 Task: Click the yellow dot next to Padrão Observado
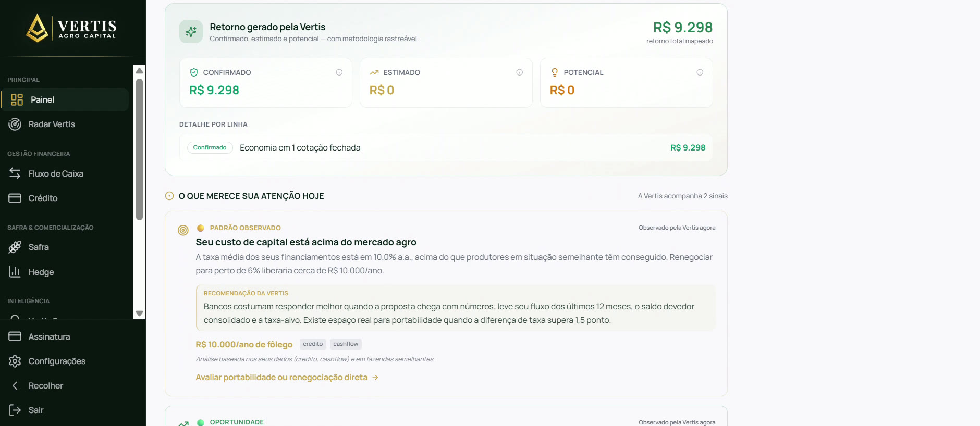click(201, 228)
